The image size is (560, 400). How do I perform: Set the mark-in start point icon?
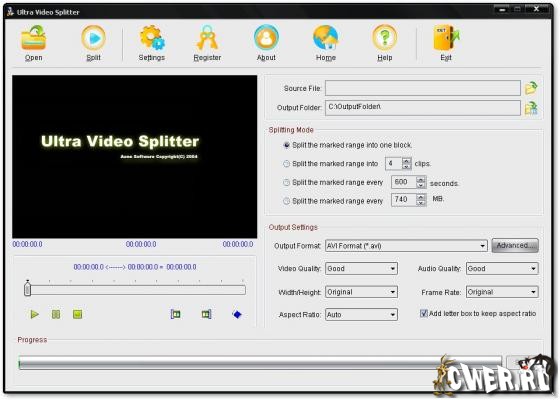(175, 314)
